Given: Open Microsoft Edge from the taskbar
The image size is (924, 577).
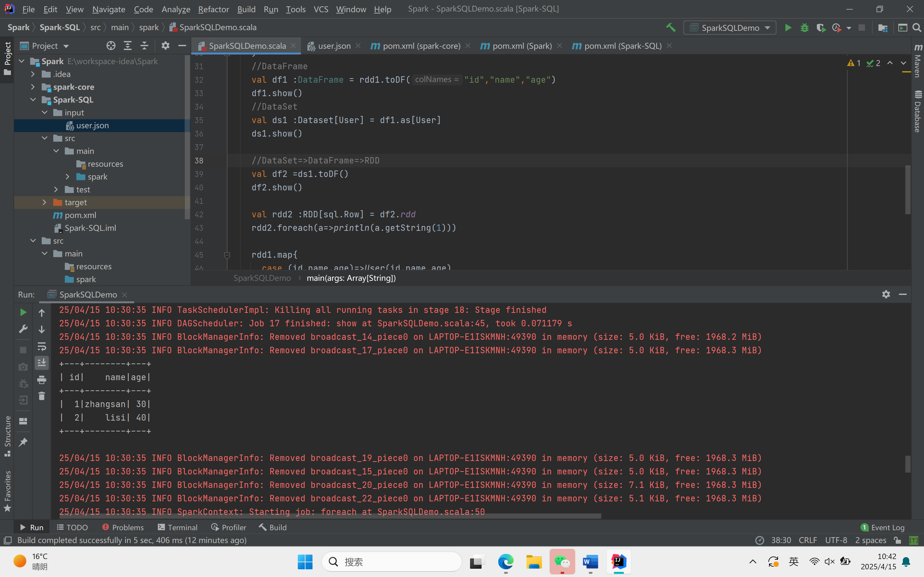Looking at the screenshot, I should tap(506, 562).
